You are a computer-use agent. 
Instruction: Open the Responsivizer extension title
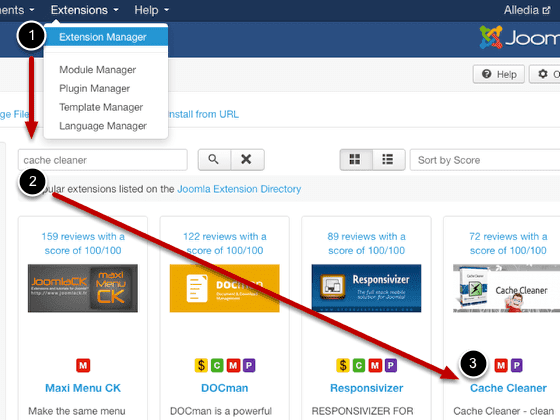click(366, 388)
